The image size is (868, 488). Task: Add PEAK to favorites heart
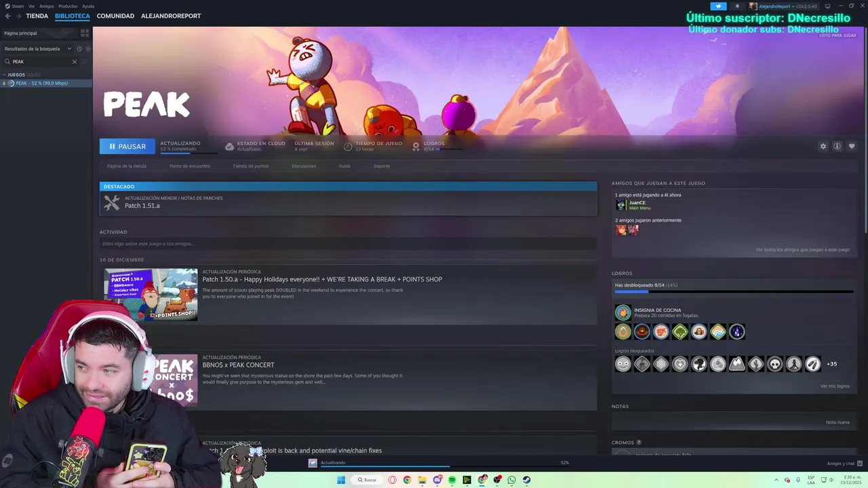click(852, 146)
